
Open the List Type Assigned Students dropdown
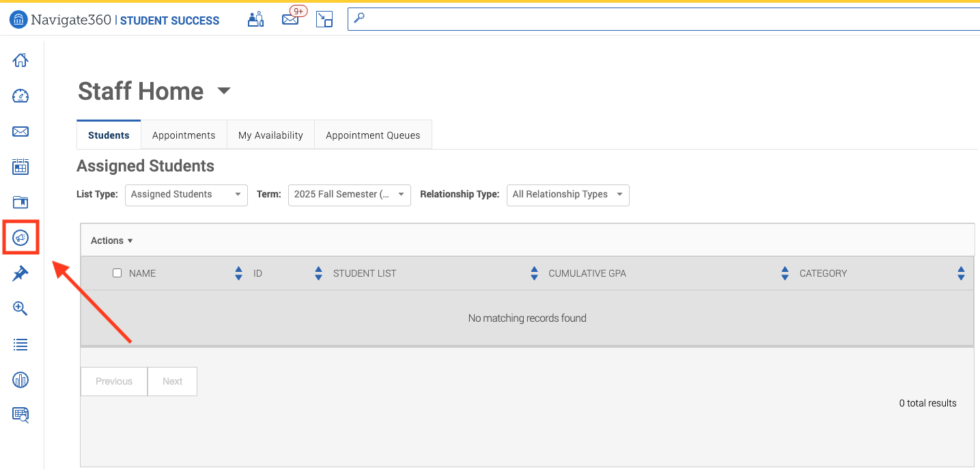pos(186,195)
